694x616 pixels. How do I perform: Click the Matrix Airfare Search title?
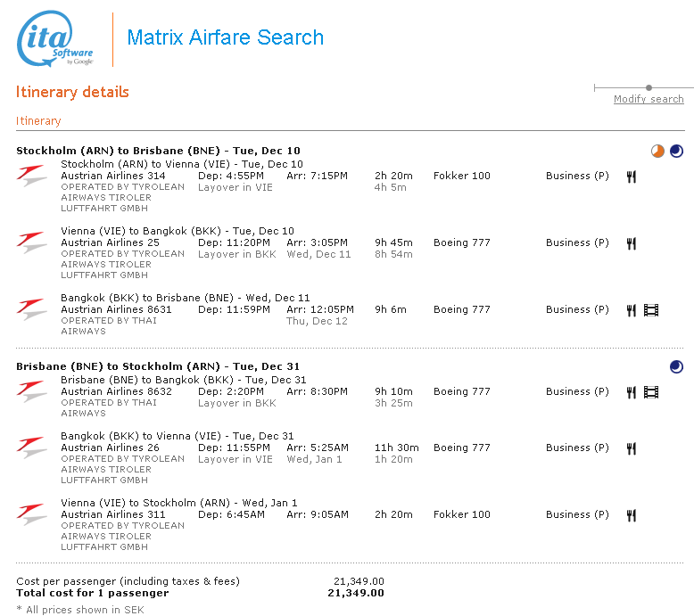coord(225,37)
